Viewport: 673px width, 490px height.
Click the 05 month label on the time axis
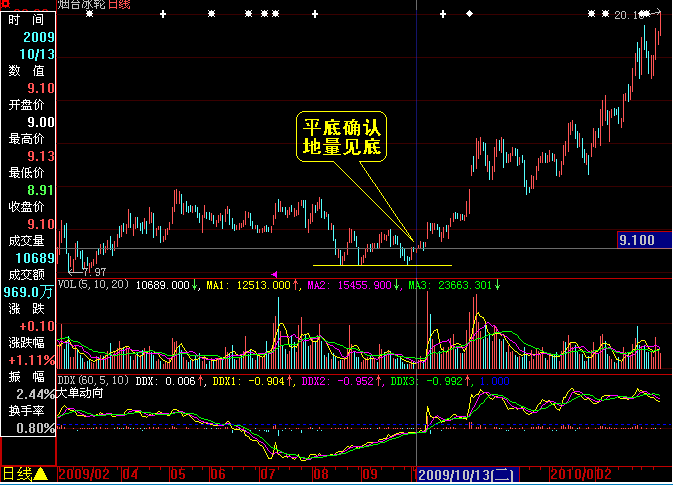click(x=178, y=474)
